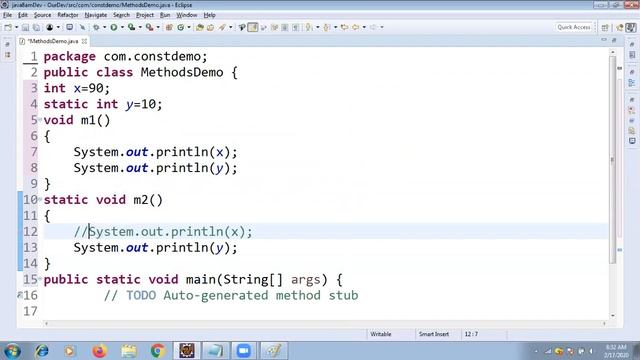Open Google Chrome from the taskbar

coord(158,351)
